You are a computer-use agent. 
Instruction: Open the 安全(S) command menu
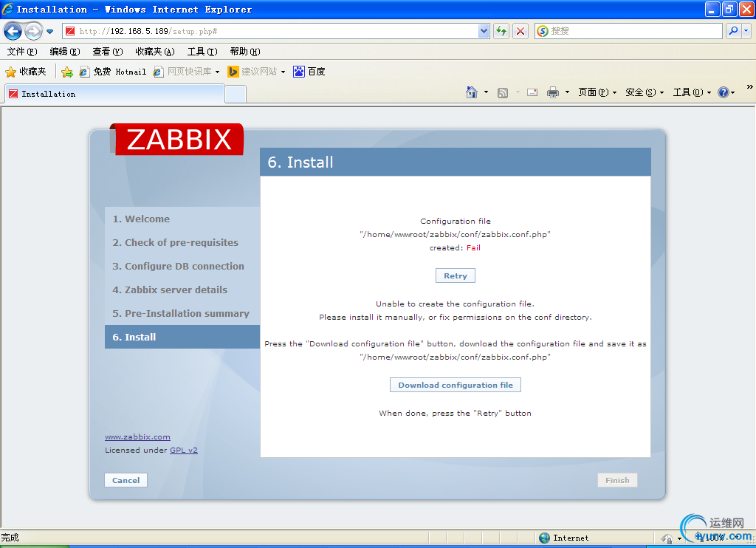point(645,92)
